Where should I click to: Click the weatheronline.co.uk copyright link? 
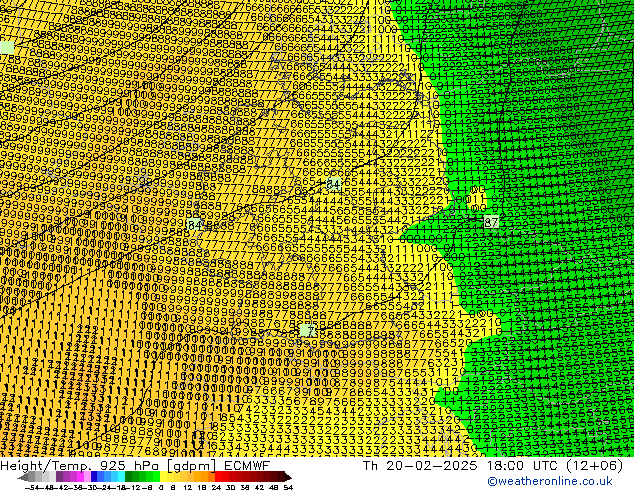550,481
